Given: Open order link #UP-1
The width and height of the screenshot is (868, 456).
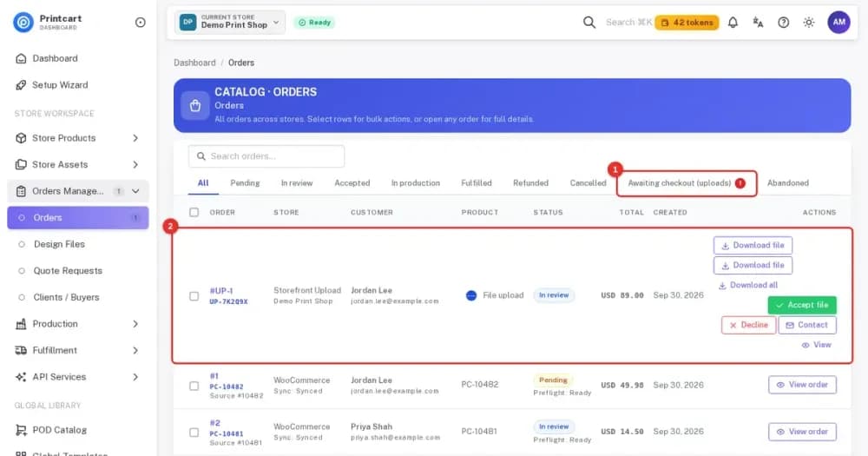Looking at the screenshot, I should (x=220, y=290).
